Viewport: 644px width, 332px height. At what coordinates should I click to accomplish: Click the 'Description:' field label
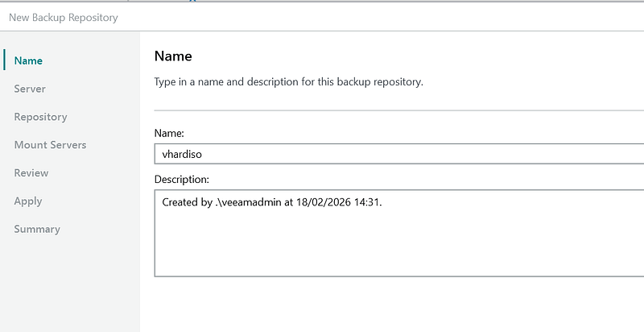[184, 179]
